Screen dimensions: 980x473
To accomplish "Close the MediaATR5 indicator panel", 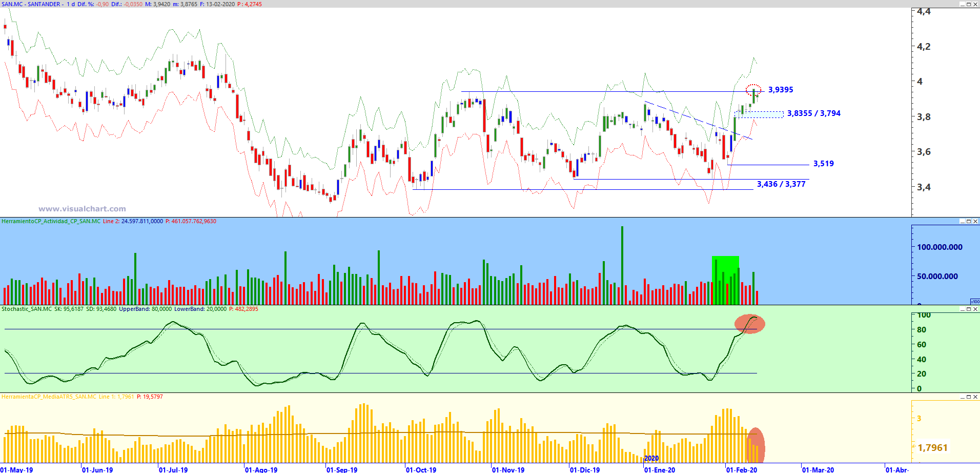I will [975, 397].
